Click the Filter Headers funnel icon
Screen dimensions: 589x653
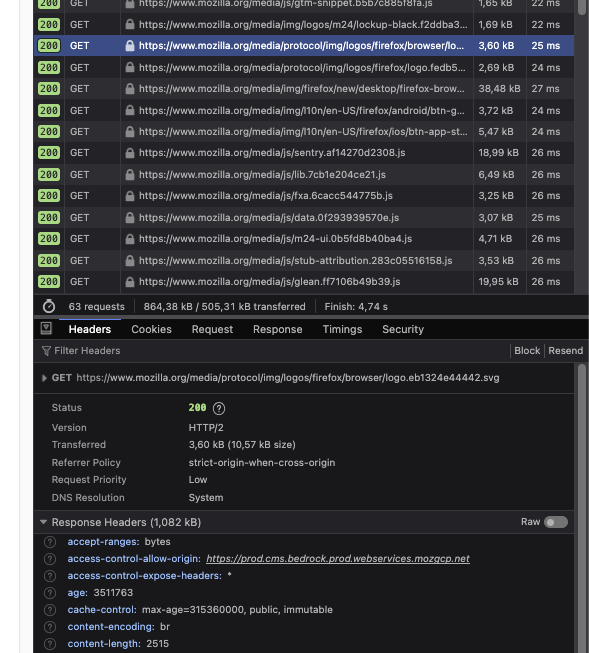tap(46, 351)
